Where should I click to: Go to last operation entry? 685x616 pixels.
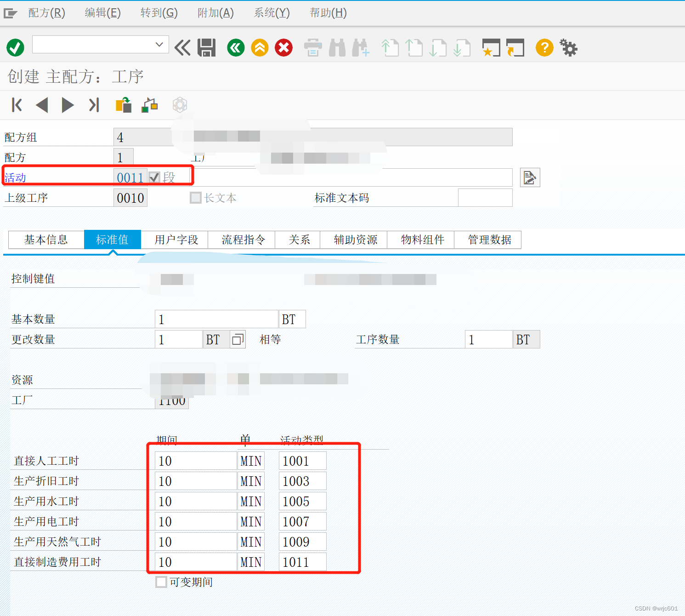94,105
